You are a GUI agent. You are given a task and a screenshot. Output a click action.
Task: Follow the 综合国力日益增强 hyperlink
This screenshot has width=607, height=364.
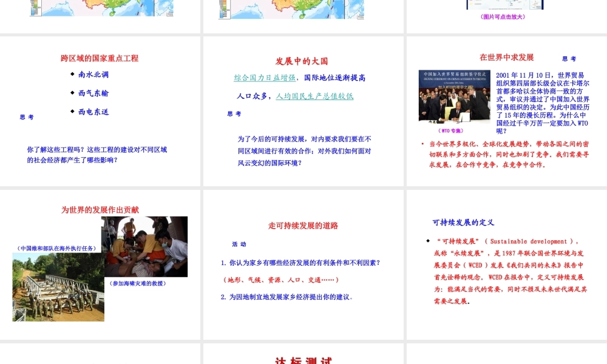coord(265,78)
